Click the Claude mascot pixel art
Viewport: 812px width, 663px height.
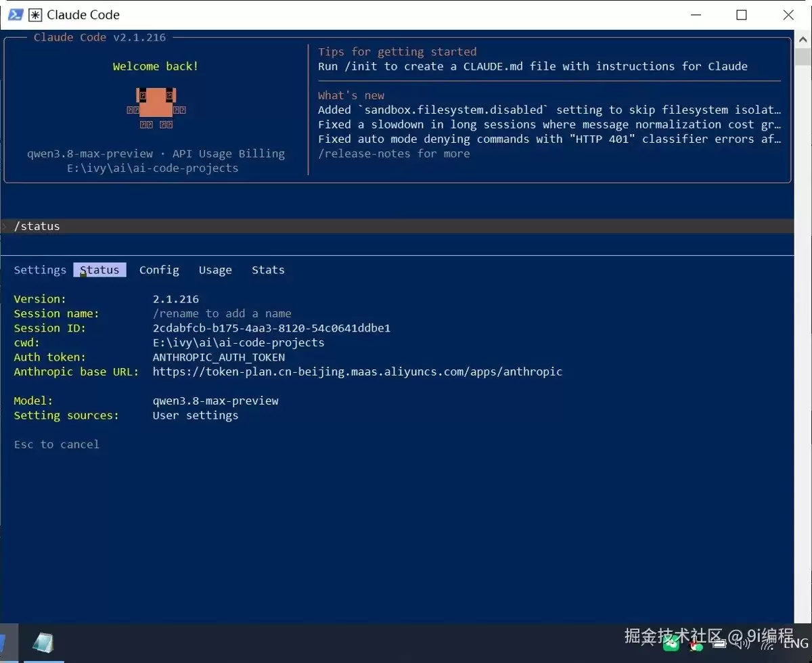point(156,108)
